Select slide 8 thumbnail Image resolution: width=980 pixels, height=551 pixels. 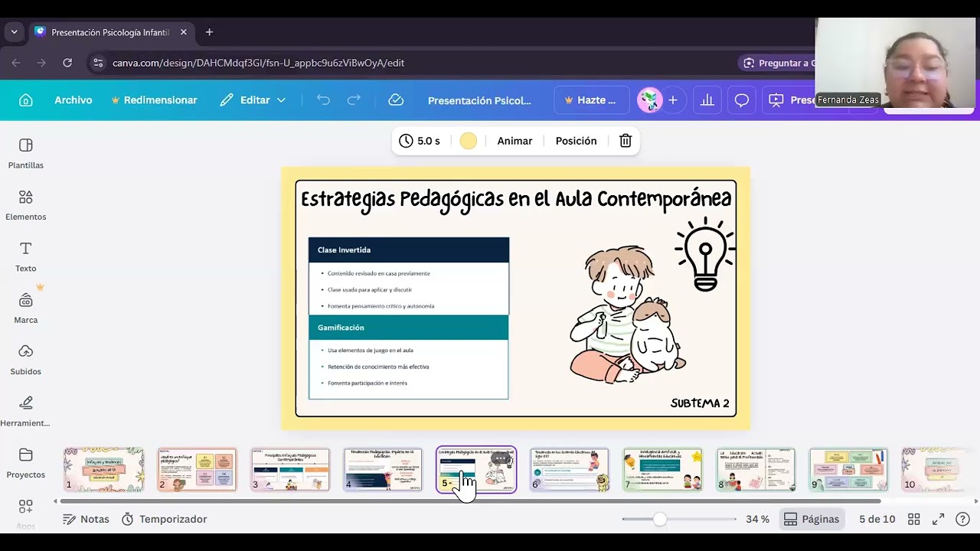click(x=756, y=470)
